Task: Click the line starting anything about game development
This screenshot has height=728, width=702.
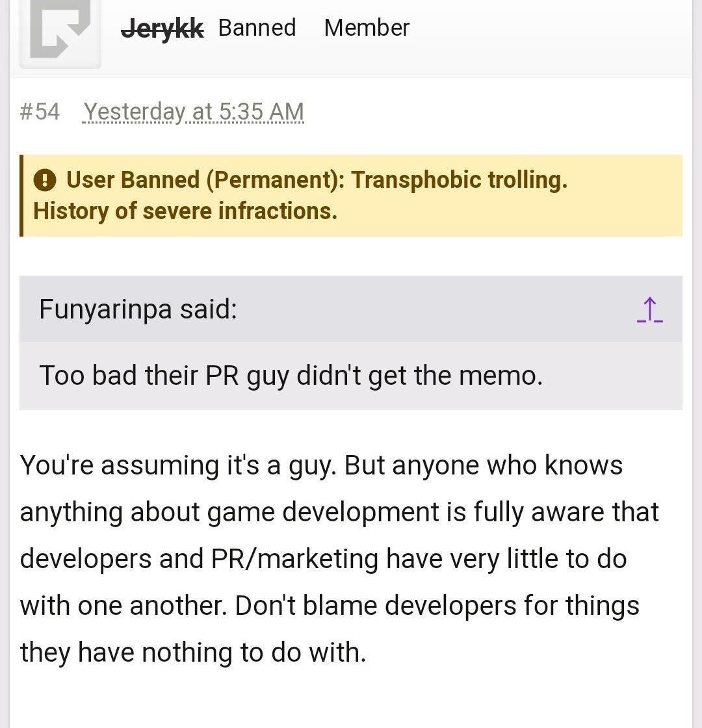Action: pyautogui.click(x=339, y=512)
